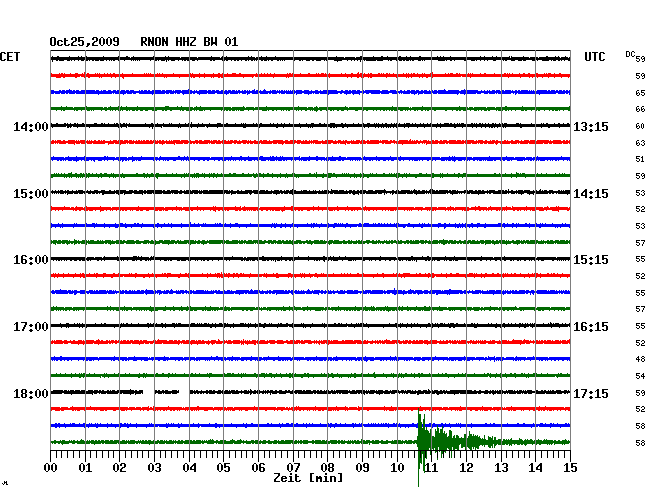This screenshot has height=494, width=650.
Task: Select DC value 66
Action: [x=640, y=109]
